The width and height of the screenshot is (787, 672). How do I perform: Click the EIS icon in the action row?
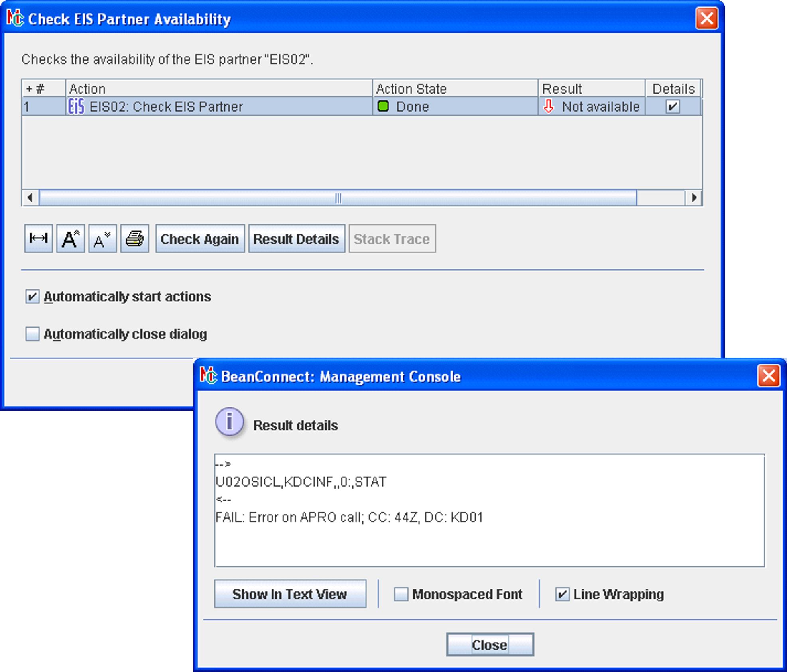pos(76,106)
